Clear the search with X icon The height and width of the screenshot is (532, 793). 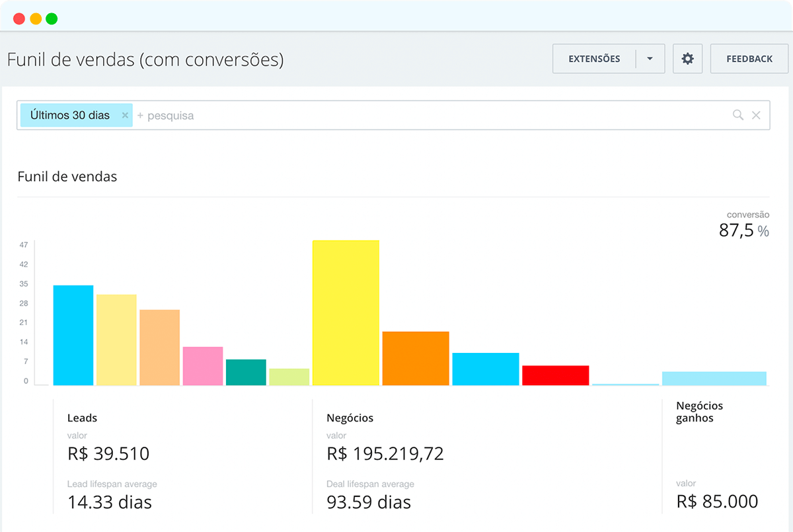(x=756, y=115)
